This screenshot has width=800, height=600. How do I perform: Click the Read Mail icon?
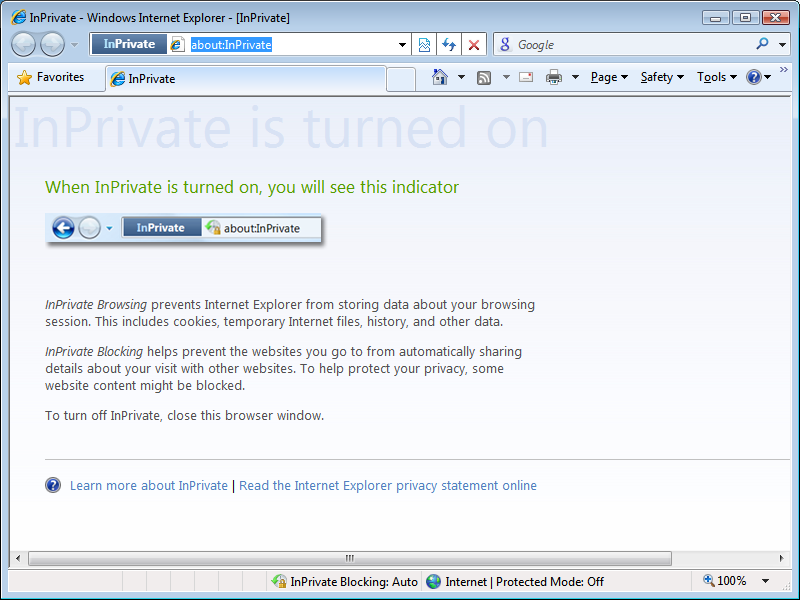(x=526, y=77)
